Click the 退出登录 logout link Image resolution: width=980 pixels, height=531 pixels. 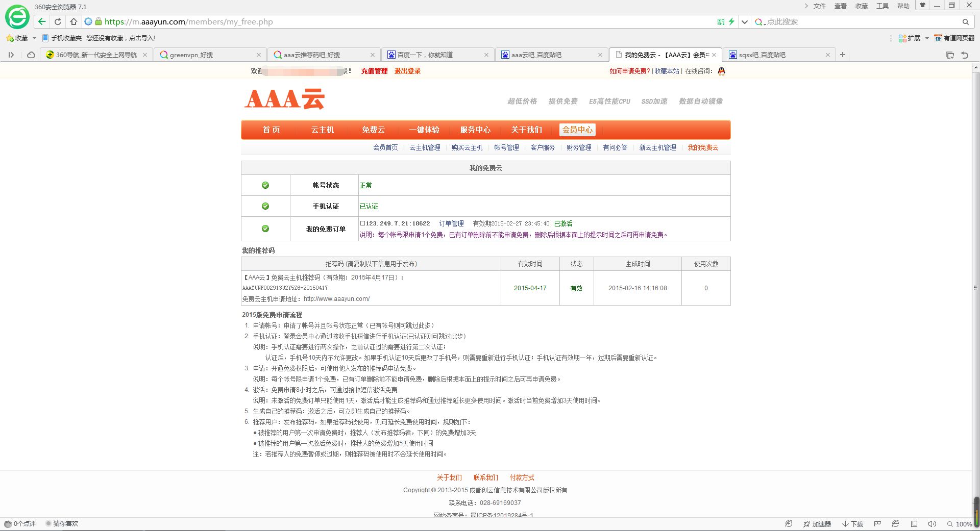pyautogui.click(x=407, y=71)
